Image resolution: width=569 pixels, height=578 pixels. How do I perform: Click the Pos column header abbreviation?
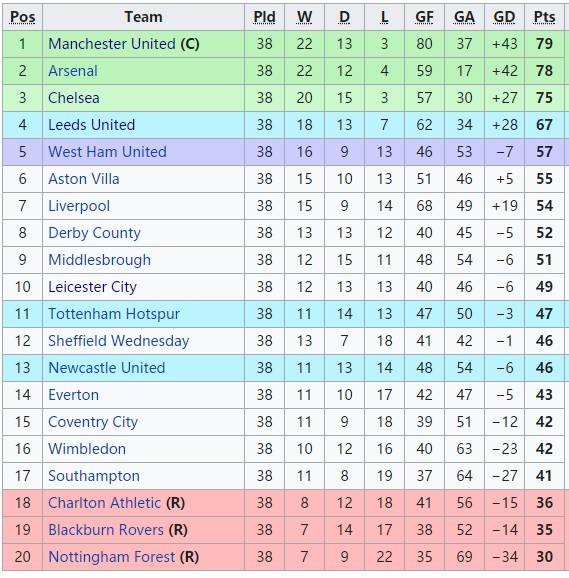coord(22,17)
